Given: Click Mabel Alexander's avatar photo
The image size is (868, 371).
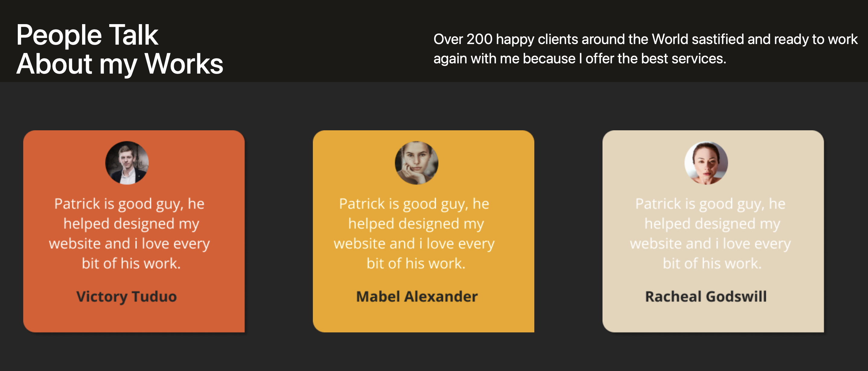Looking at the screenshot, I should point(416,163).
